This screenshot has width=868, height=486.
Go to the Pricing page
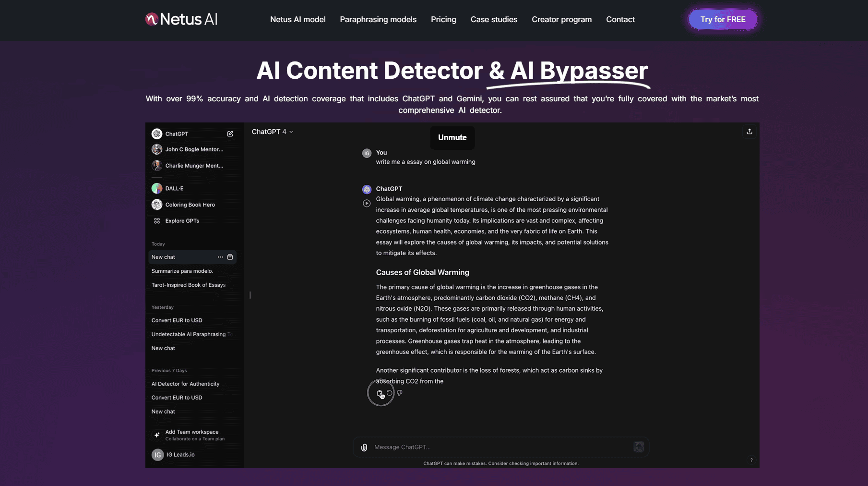click(x=443, y=19)
